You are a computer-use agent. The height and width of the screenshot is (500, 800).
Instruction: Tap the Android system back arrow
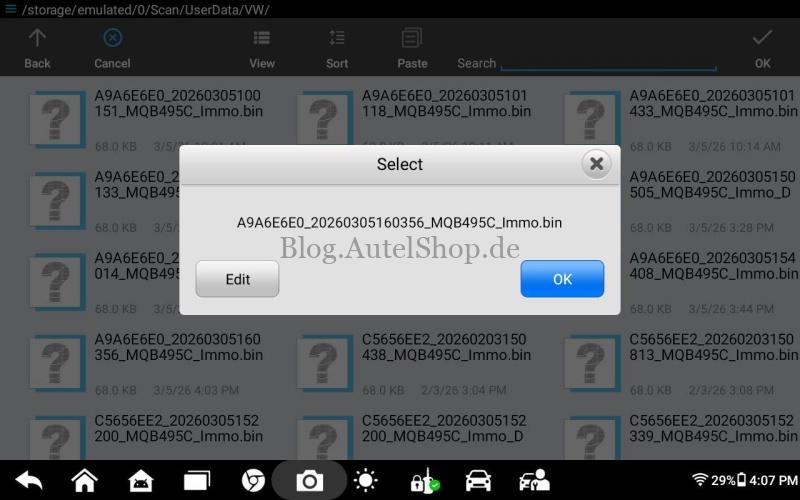29,481
